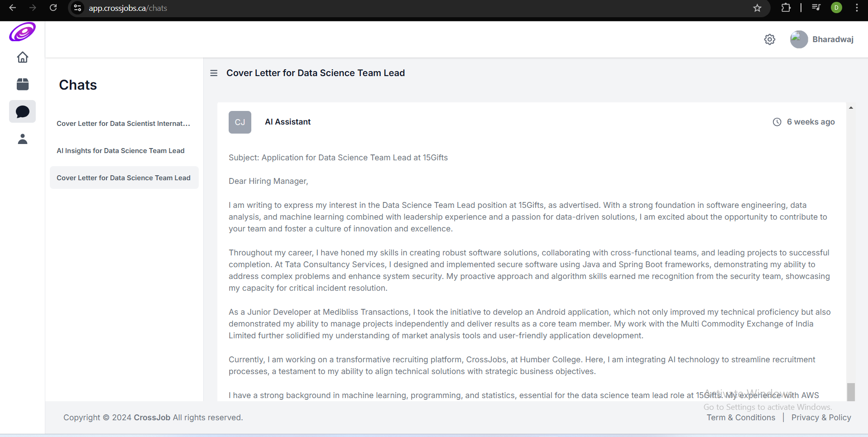Click the Bharadwaj username text

click(x=833, y=39)
